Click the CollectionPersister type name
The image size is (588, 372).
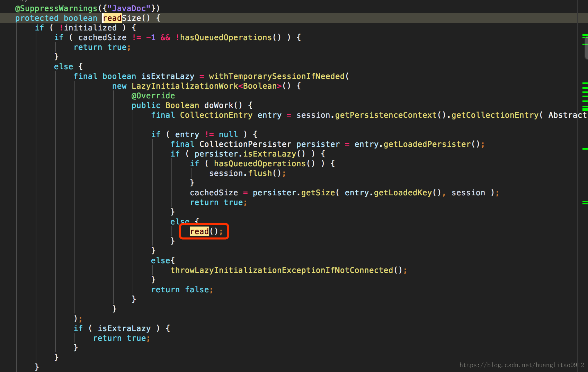coord(245,144)
